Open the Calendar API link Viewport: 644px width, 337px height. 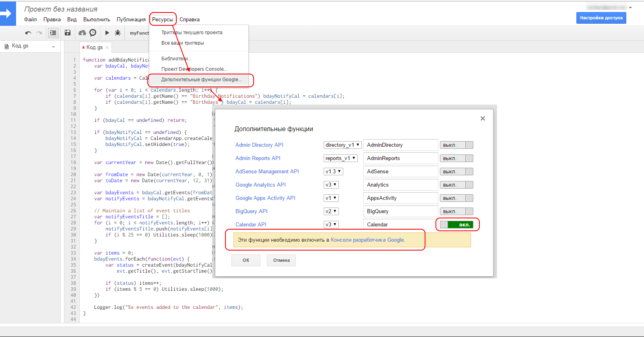pyautogui.click(x=251, y=224)
